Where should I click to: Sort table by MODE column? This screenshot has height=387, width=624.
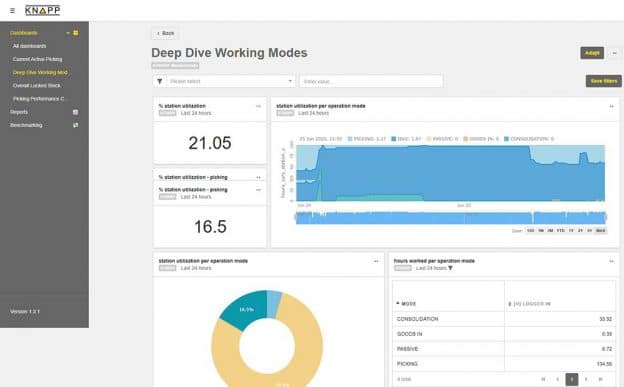[406, 304]
